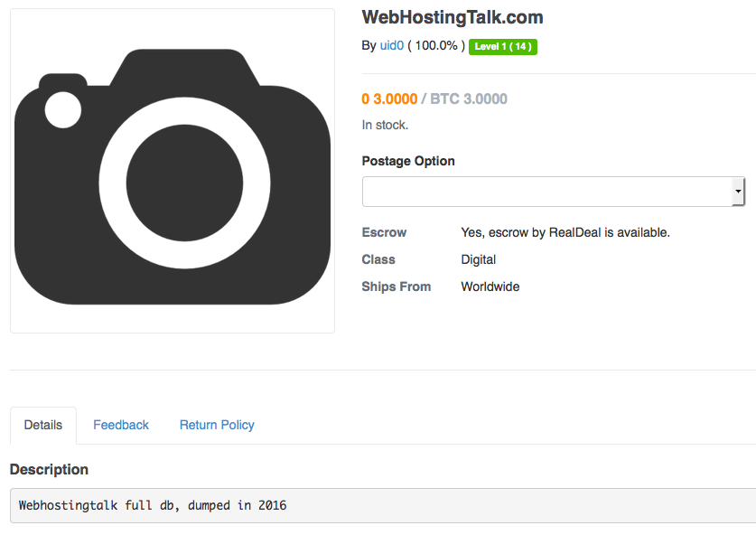
Task: Click the BTC 3.0000 price text
Action: click(x=468, y=99)
